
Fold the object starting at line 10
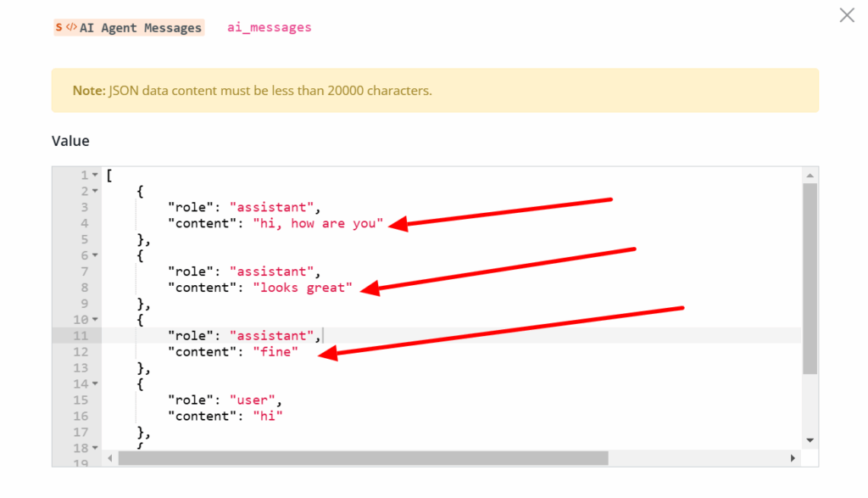[x=96, y=320]
